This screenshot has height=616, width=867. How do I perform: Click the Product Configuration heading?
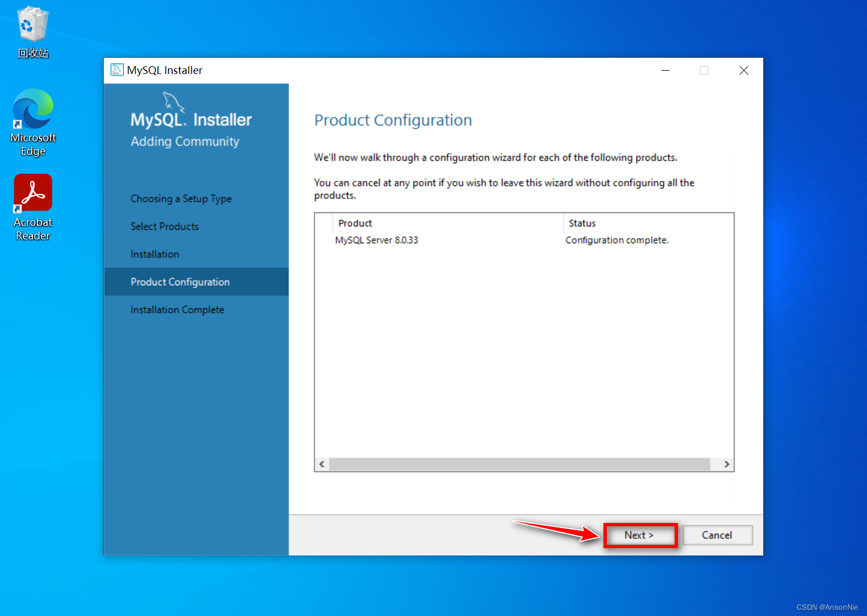click(x=393, y=121)
